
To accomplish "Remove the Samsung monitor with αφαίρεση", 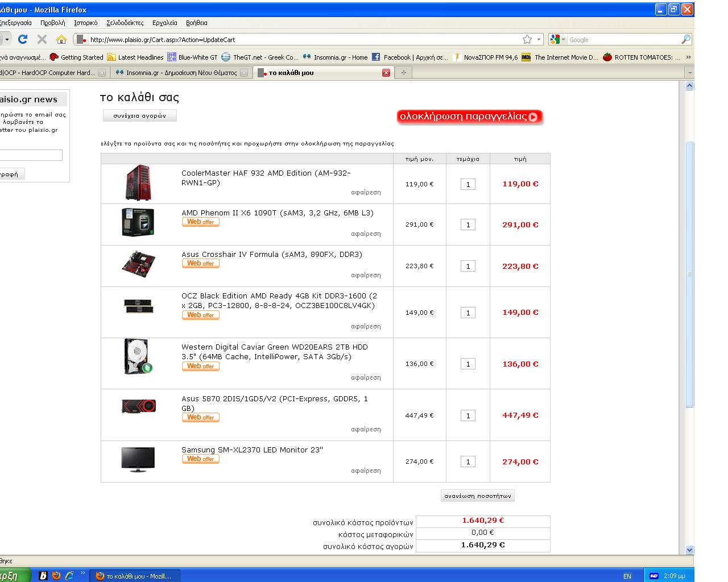I will click(366, 471).
